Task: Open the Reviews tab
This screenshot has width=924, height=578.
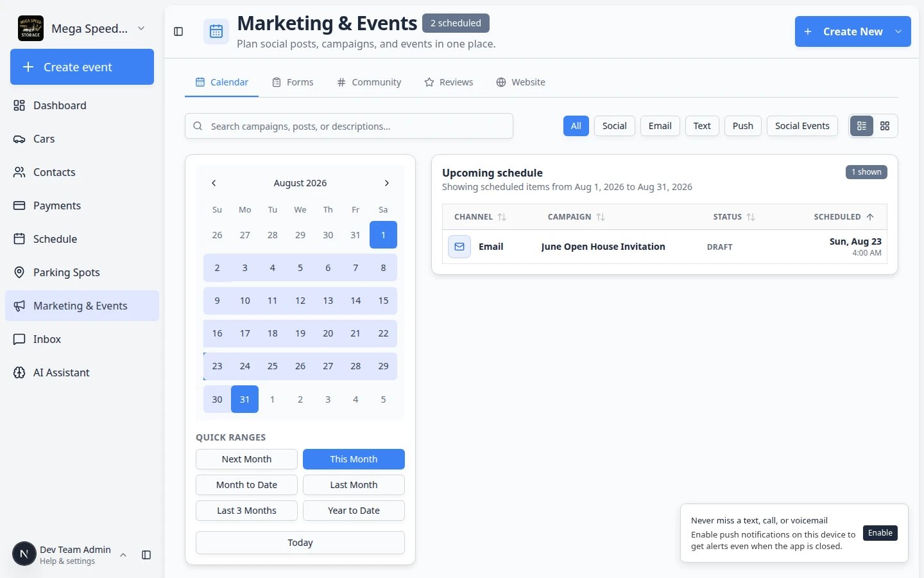Action: click(449, 82)
